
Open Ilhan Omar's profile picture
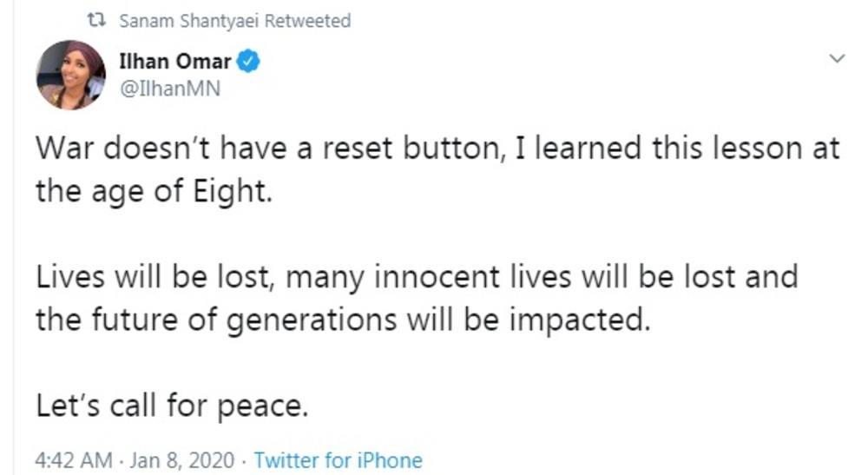pos(70,75)
